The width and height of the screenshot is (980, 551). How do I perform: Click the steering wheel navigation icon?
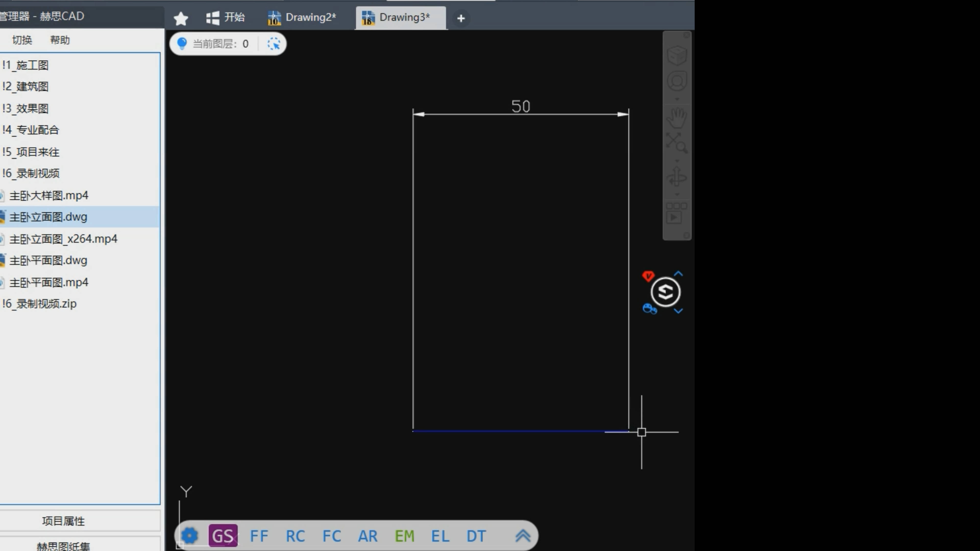tap(677, 81)
